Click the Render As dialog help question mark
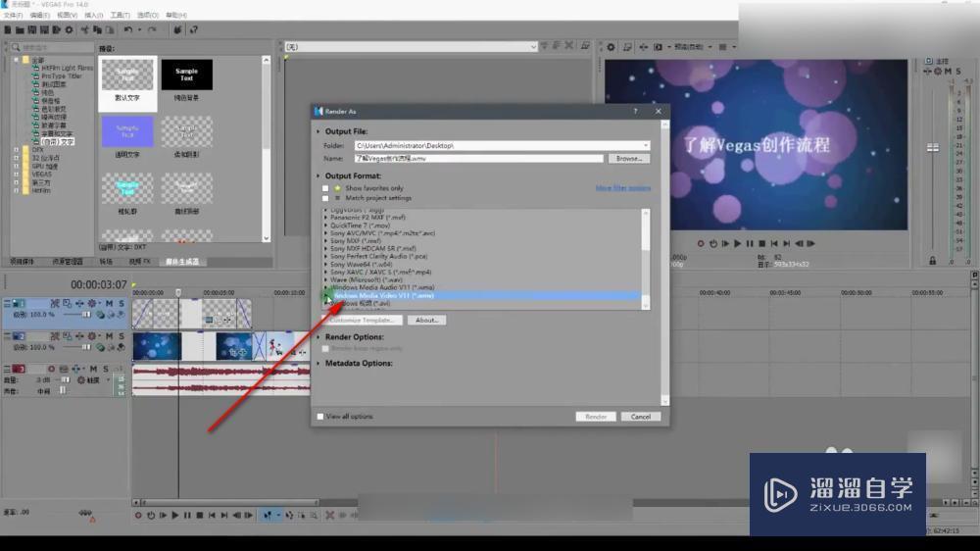 tap(636, 112)
